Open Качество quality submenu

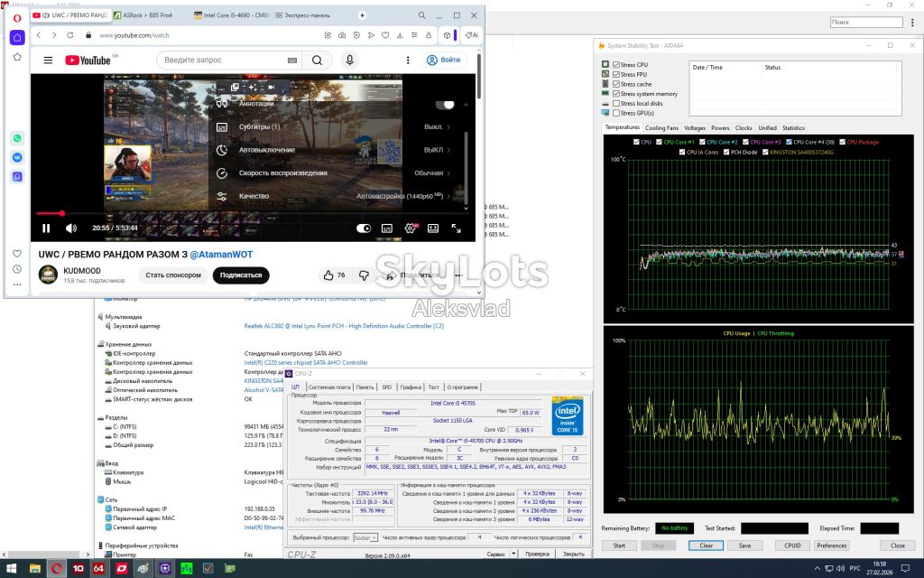tap(334, 196)
